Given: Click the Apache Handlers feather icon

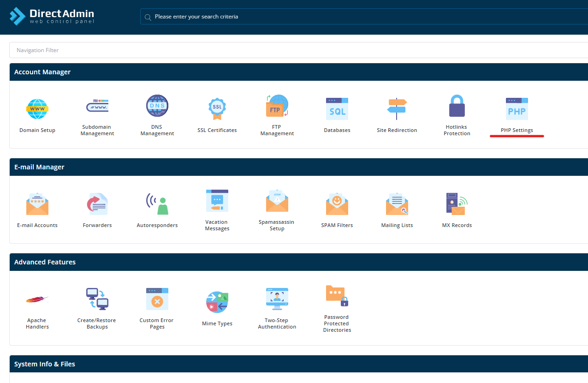Looking at the screenshot, I should (x=37, y=299).
